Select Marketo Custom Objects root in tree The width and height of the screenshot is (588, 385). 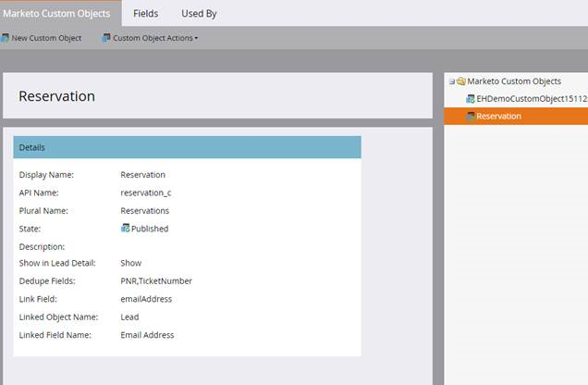click(514, 81)
